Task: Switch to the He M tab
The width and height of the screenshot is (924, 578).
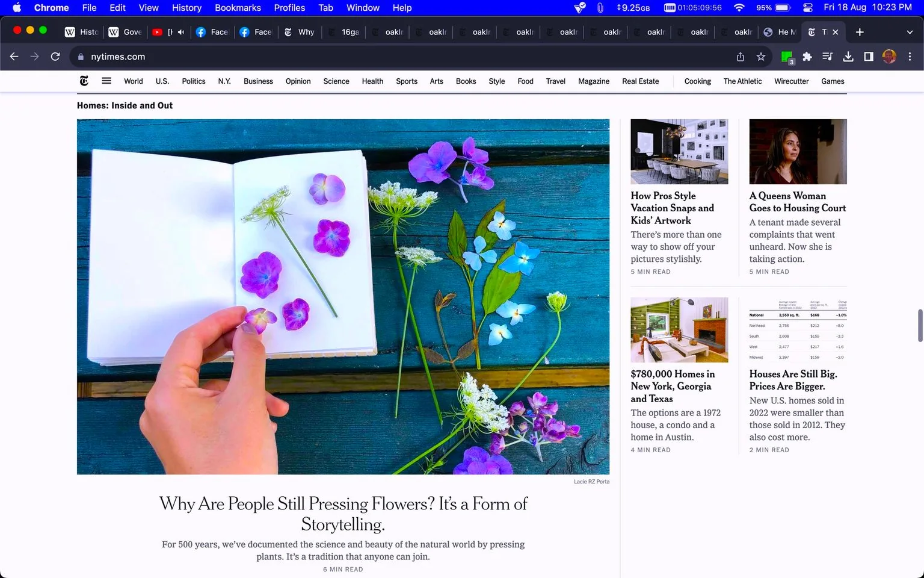Action: click(x=780, y=32)
